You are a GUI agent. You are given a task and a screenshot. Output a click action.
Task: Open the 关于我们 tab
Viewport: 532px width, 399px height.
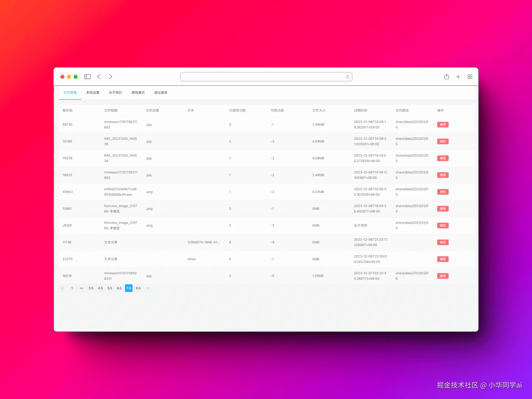tap(115, 93)
